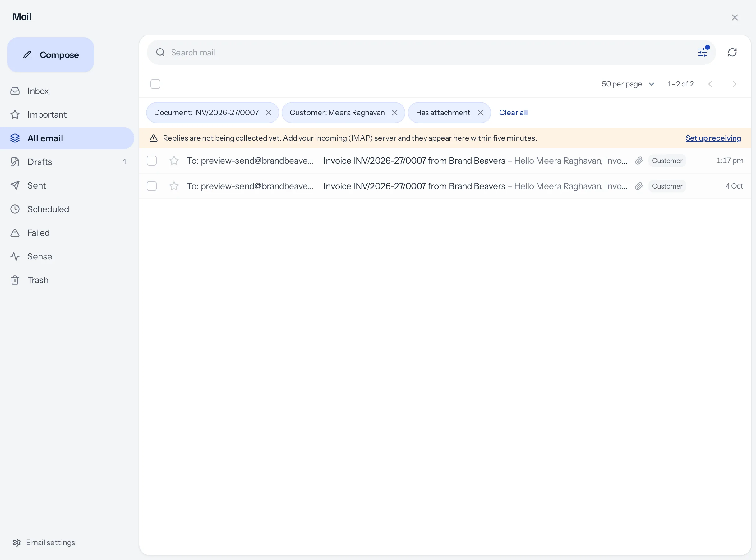Compose a new email

pos(50,54)
